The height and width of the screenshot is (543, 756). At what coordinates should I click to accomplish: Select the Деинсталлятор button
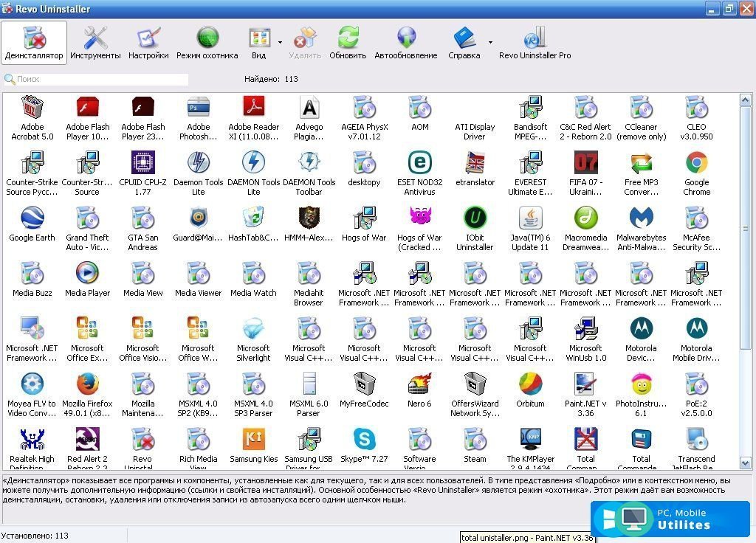(x=34, y=43)
